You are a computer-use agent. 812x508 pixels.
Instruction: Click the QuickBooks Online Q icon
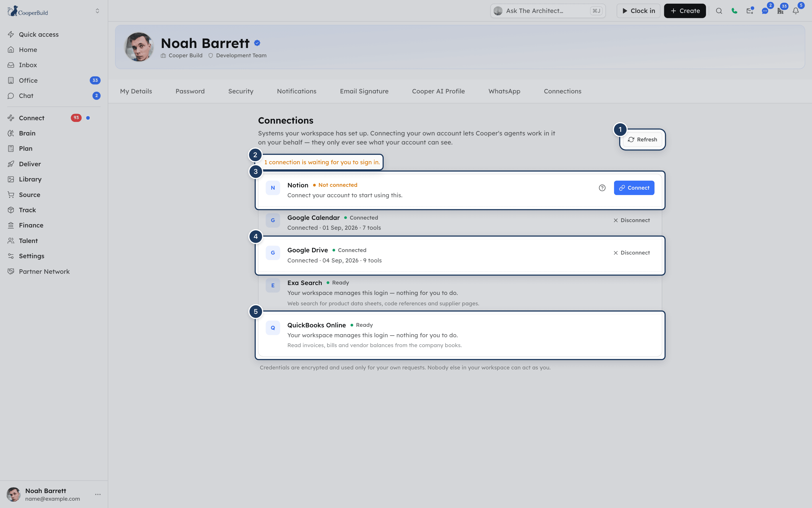(x=273, y=328)
